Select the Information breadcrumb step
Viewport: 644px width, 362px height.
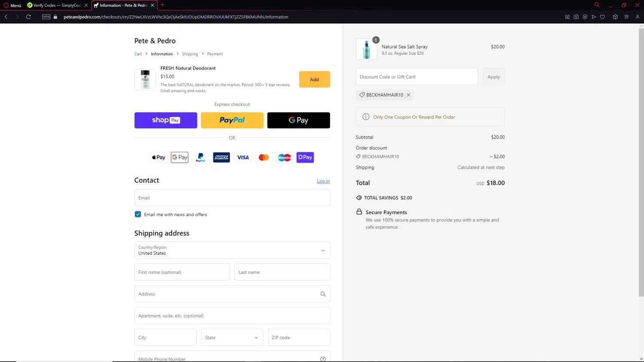click(162, 54)
